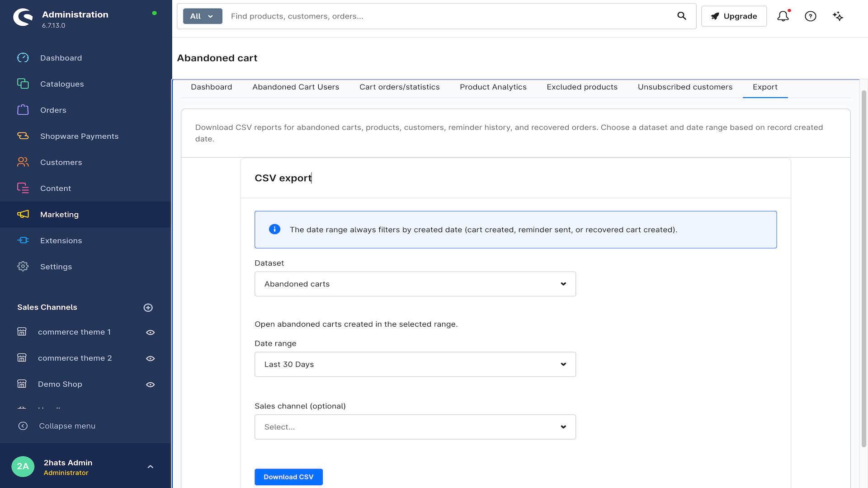Focus the global search input field

click(450, 16)
